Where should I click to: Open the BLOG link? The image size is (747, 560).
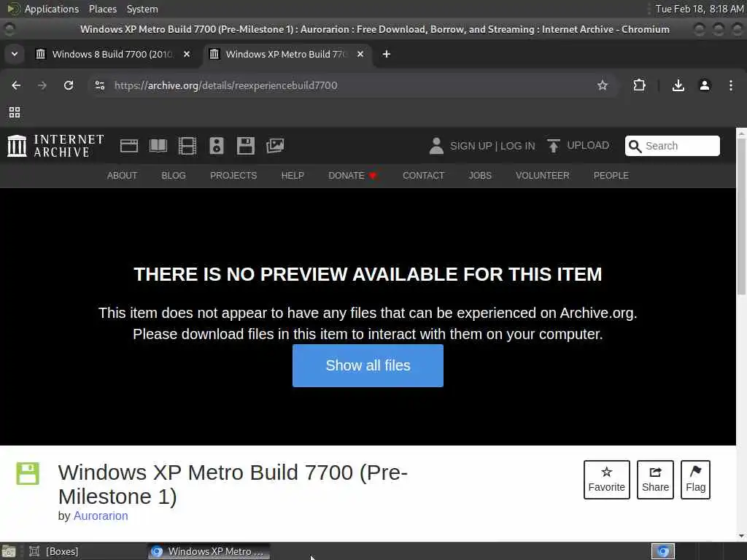[174, 176]
